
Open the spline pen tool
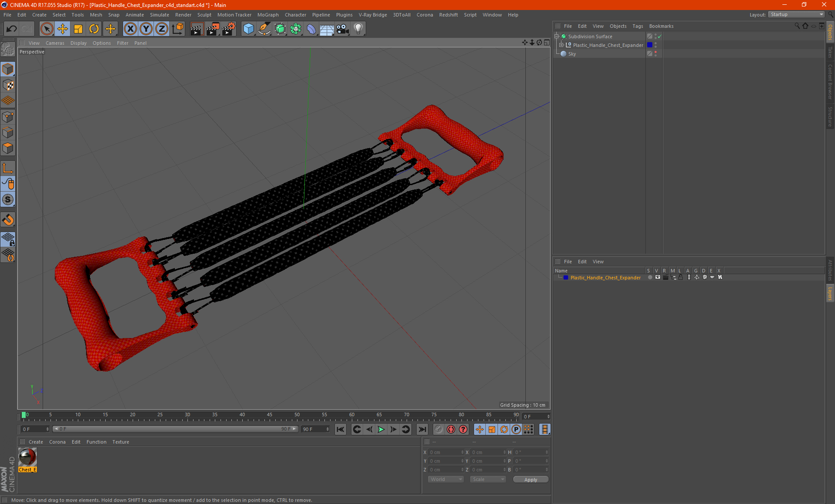click(x=264, y=29)
